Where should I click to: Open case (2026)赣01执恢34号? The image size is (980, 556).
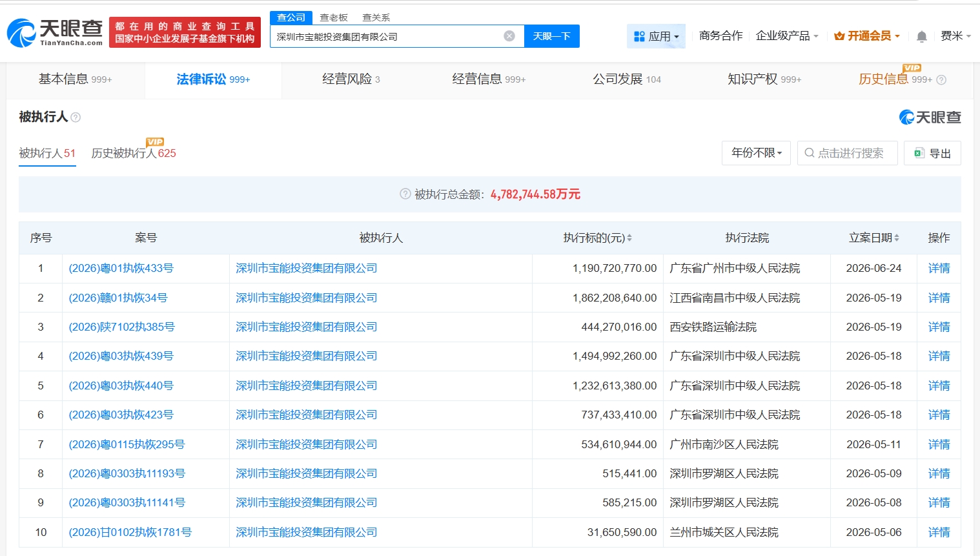(x=118, y=298)
